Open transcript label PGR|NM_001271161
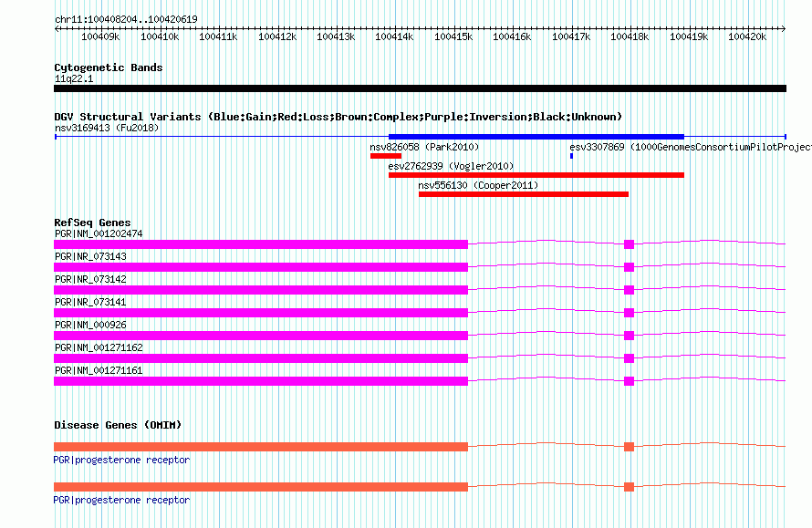This screenshot has height=528, width=812. pyautogui.click(x=99, y=370)
